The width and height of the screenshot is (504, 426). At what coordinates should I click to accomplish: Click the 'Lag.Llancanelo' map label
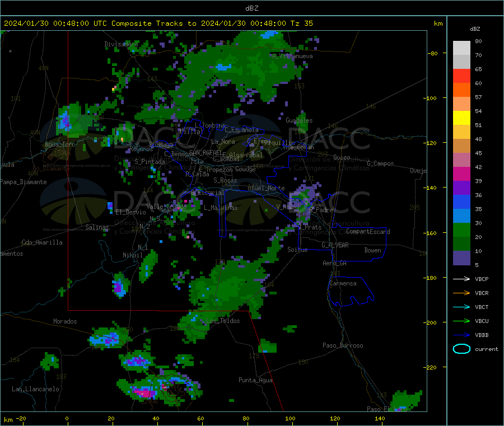(35, 389)
